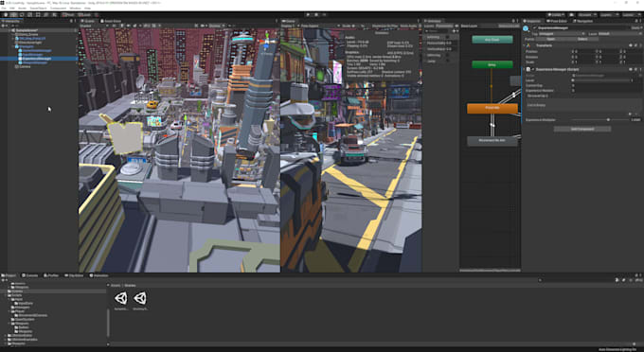Toggle the Animator layer eye icon

[456, 26]
